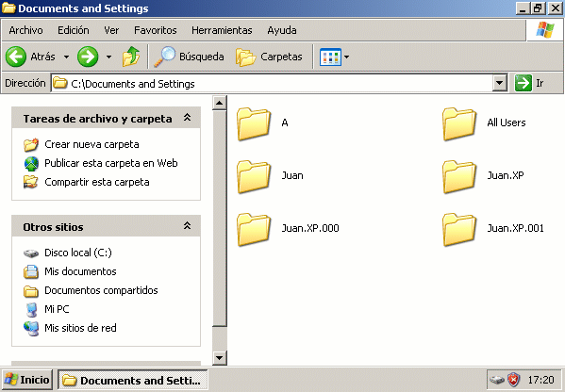The height and width of the screenshot is (392, 565).
Task: Click the Juan.XP.001 folder name label
Action: [516, 228]
